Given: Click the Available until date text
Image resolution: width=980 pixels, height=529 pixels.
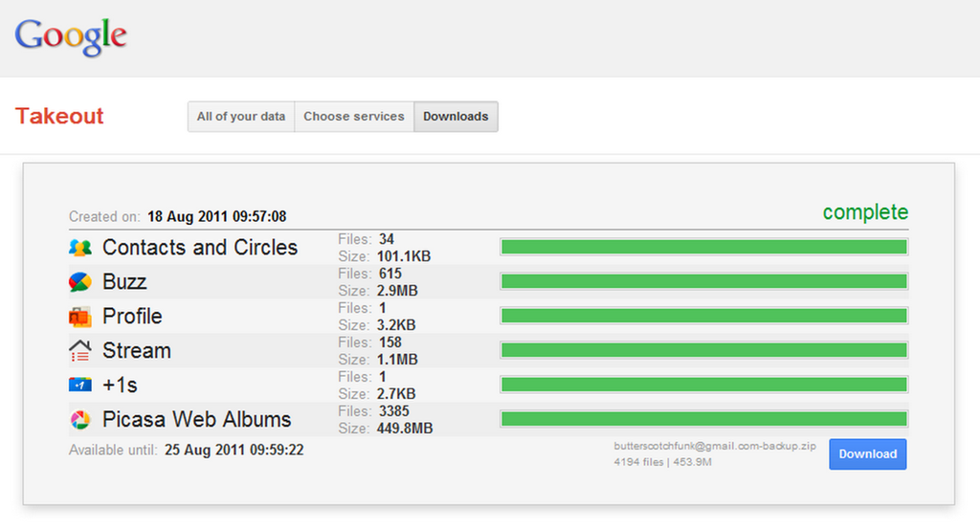Looking at the screenshot, I should (x=234, y=450).
